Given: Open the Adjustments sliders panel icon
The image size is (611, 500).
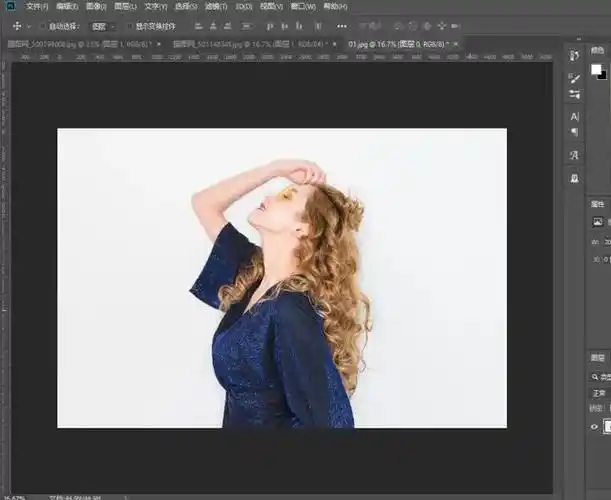Looking at the screenshot, I should 574,94.
